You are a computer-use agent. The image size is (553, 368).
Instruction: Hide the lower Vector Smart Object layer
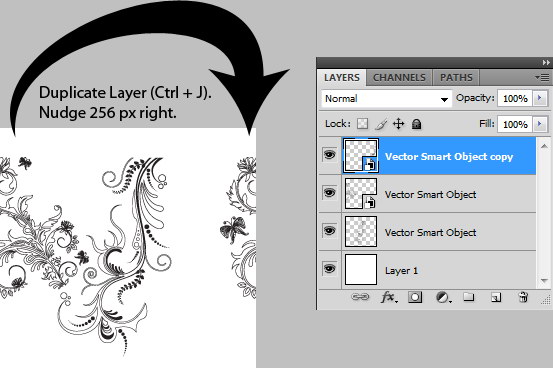coord(329,231)
